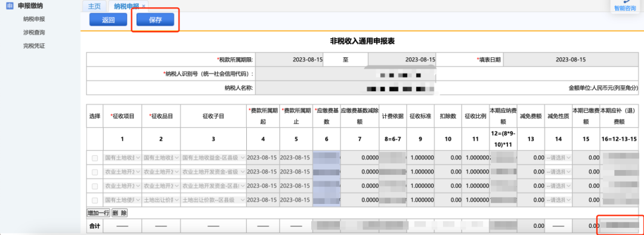Click the 减免性质 column header
The width and height of the screenshot is (644, 235).
(x=558, y=116)
